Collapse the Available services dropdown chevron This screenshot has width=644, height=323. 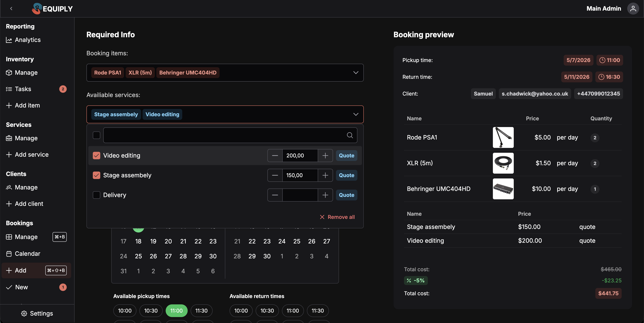pos(356,114)
